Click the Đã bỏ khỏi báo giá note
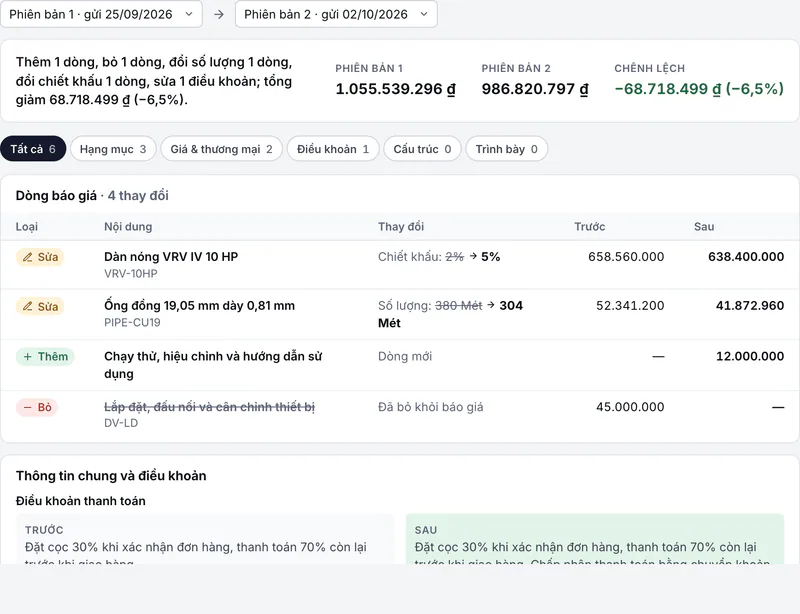This screenshot has height=614, width=800. (x=431, y=407)
